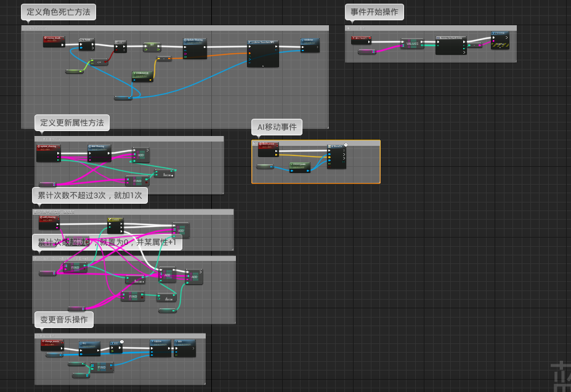The image size is (571, 392).
Task: Click the clock icon on AI MoveTo node
Action: point(346,145)
